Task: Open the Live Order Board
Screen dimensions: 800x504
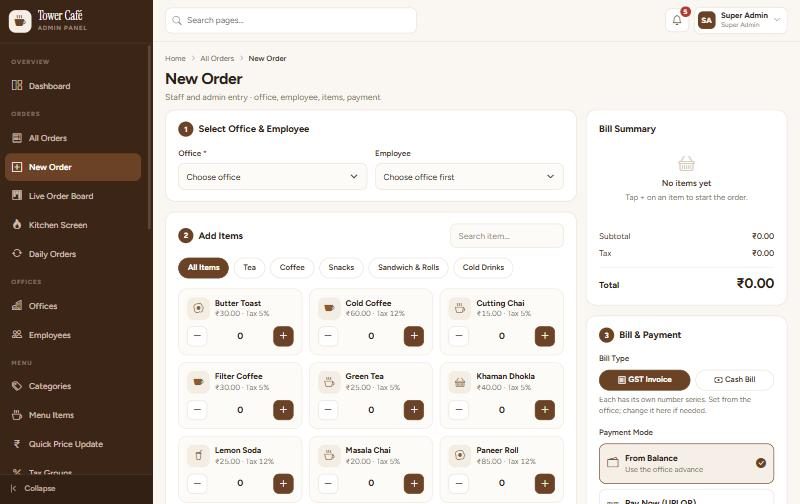Action: [73, 196]
